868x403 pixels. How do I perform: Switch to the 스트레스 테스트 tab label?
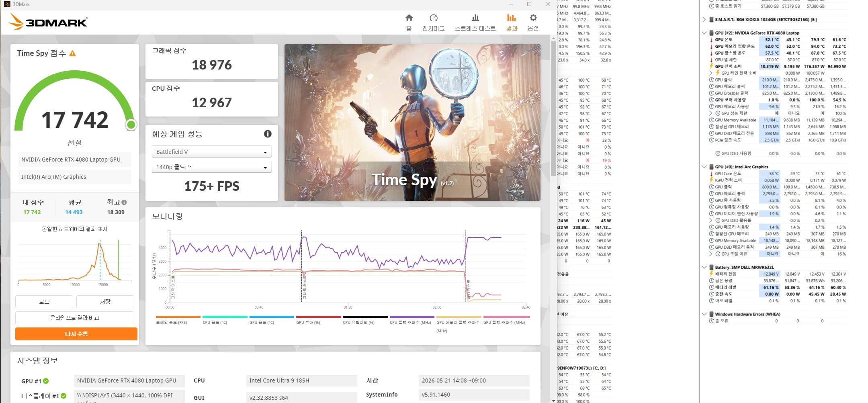475,28
